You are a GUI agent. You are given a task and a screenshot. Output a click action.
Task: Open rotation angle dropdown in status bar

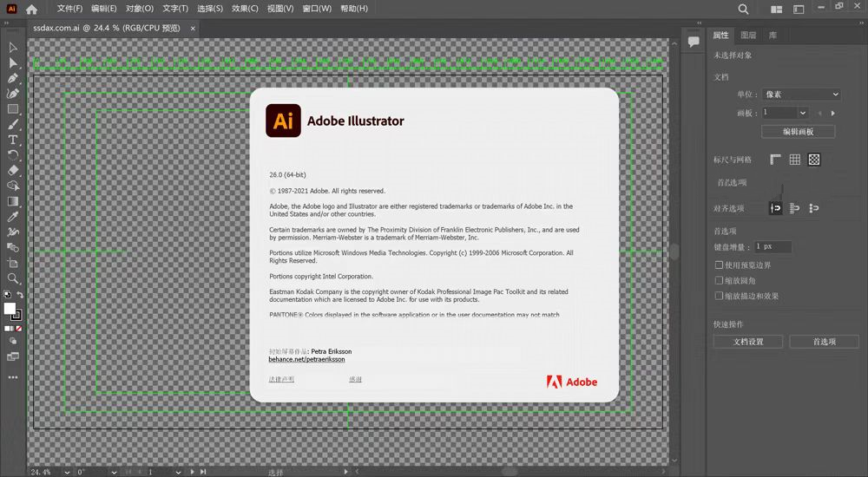[114, 472]
